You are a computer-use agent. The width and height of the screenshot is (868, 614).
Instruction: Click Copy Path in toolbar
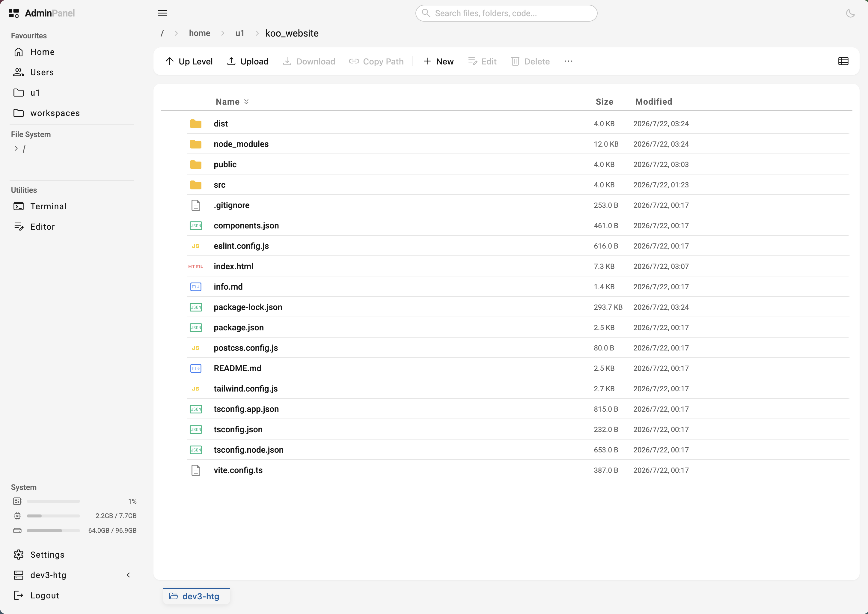[x=376, y=61]
